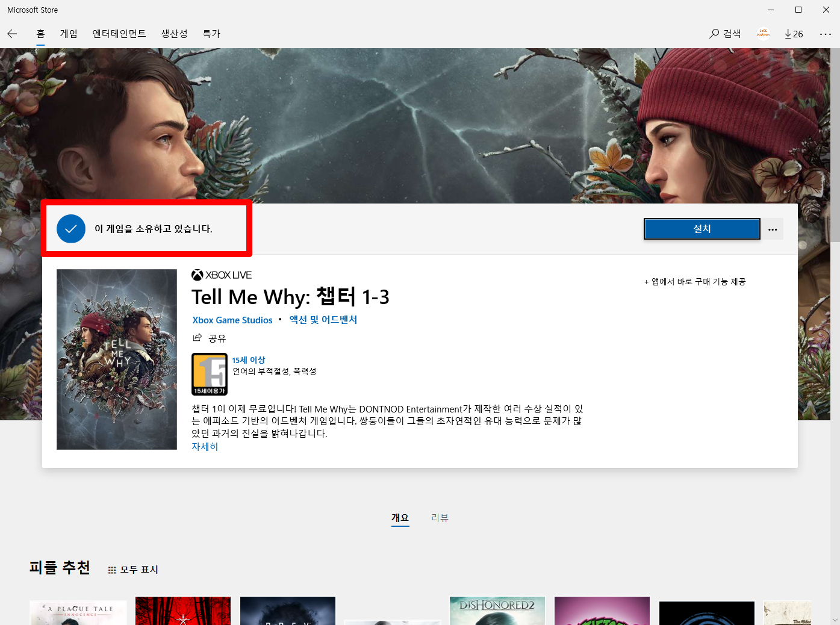840x625 pixels.
Task: Open the top-right more options menu
Action: 825,34
